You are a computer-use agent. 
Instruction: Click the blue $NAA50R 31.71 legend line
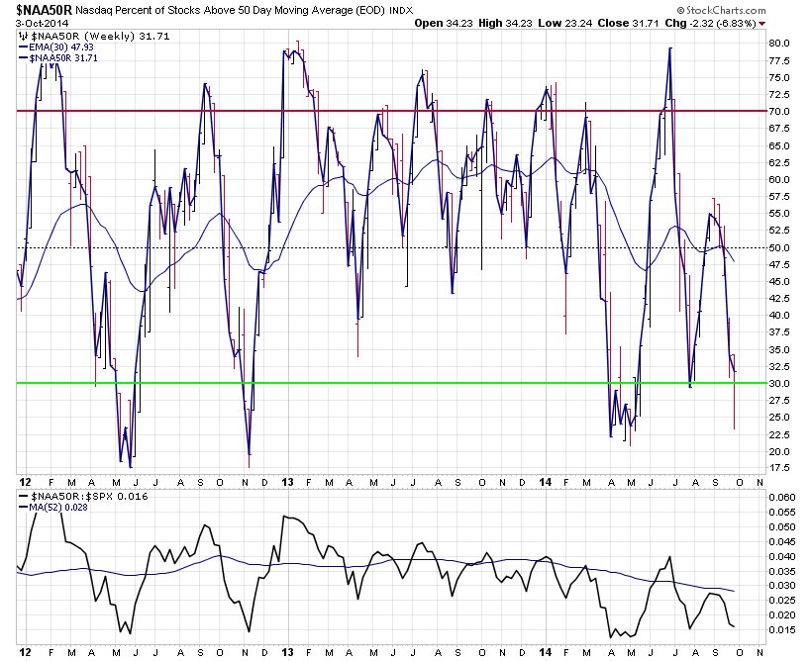click(58, 58)
